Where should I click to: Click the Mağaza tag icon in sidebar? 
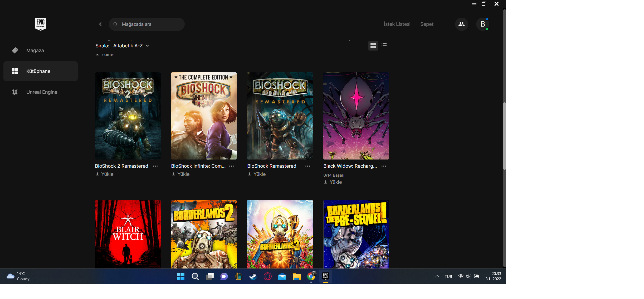[x=15, y=51]
